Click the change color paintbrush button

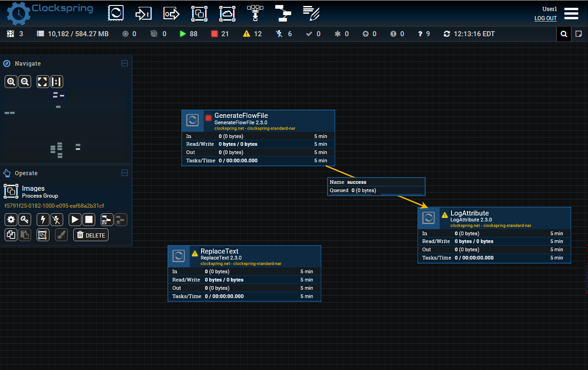pos(61,235)
